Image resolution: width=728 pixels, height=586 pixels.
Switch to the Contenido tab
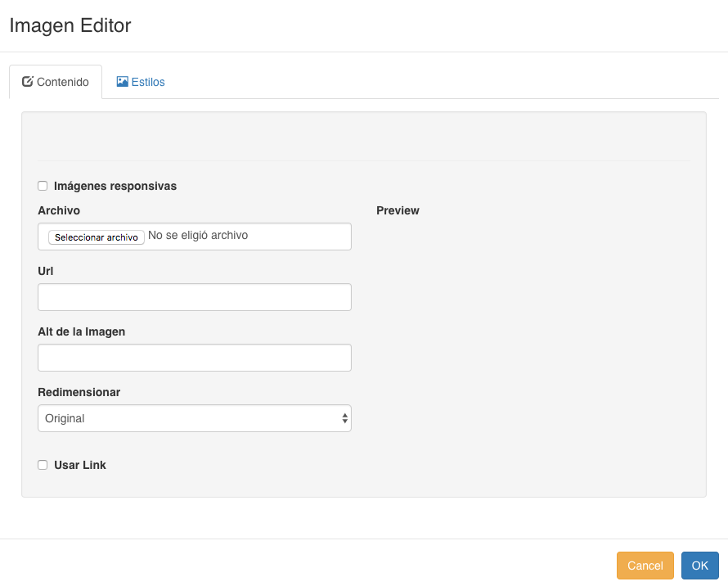56,82
